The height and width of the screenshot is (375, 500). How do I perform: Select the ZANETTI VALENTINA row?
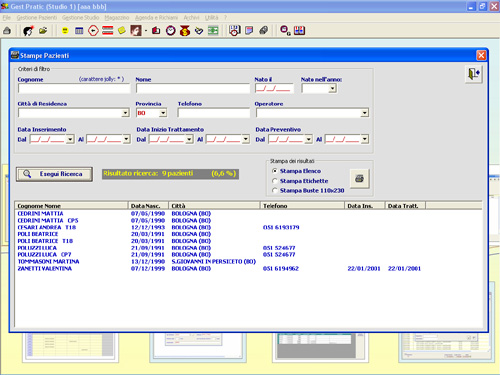(249, 269)
